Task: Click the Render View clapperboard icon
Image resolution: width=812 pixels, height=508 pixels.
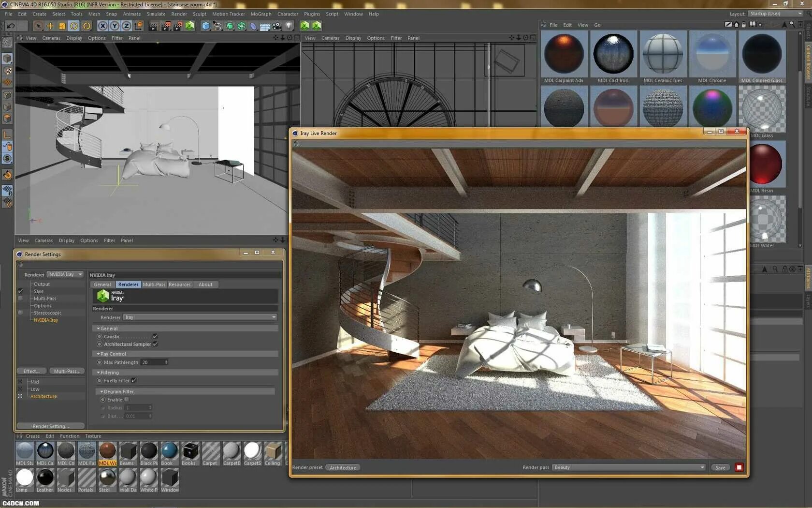Action: [154, 26]
